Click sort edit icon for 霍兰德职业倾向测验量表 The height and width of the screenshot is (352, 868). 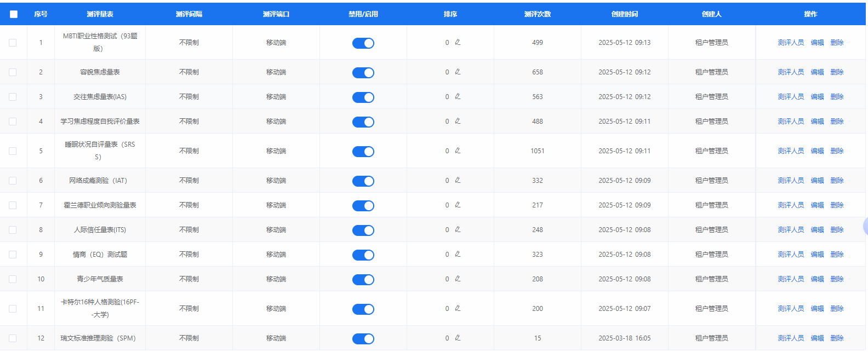458,205
